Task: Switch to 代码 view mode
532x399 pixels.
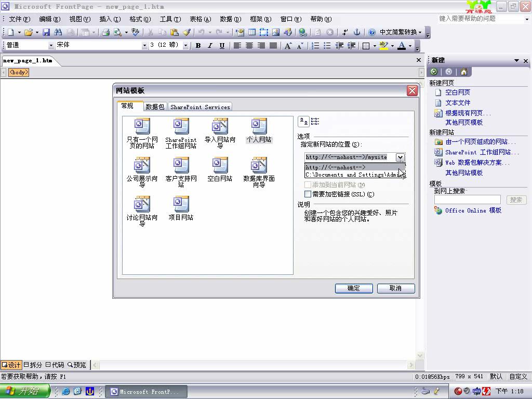Action: click(x=55, y=365)
